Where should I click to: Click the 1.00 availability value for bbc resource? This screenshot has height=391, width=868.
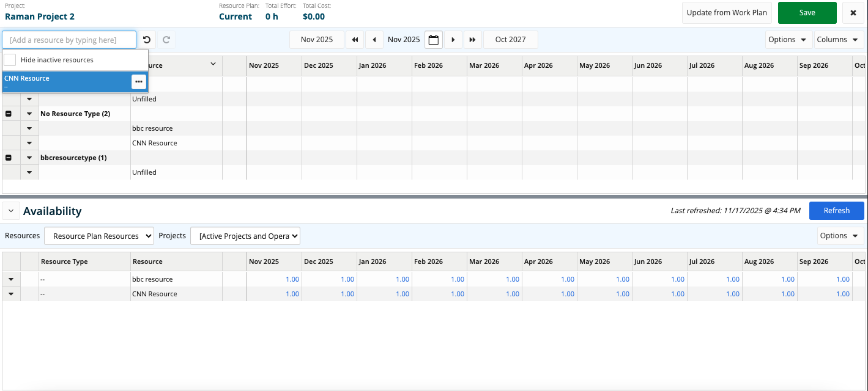point(292,279)
